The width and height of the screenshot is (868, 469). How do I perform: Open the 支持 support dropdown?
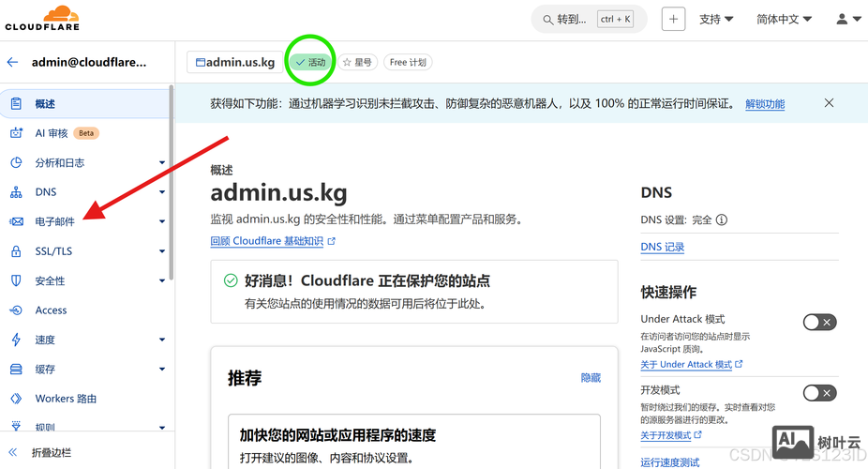click(x=716, y=19)
